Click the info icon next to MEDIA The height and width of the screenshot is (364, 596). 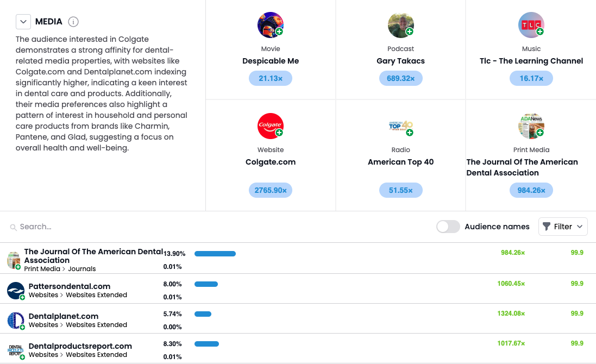[73, 22]
